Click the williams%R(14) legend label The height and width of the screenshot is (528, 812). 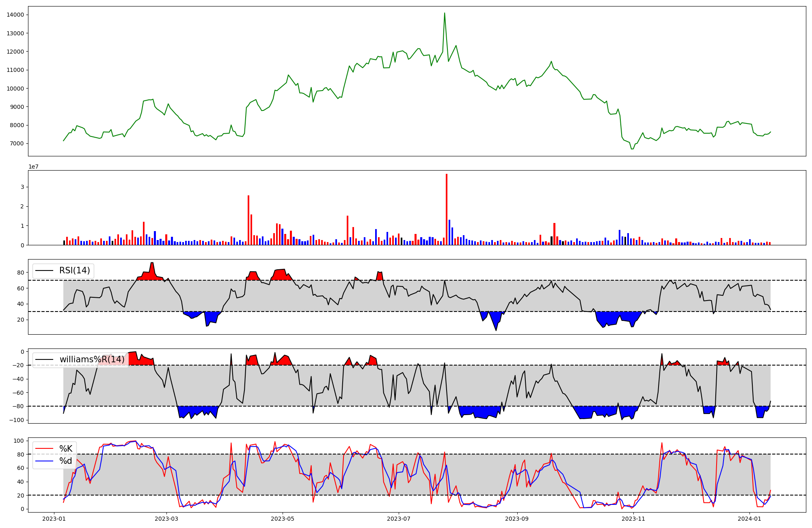point(92,359)
